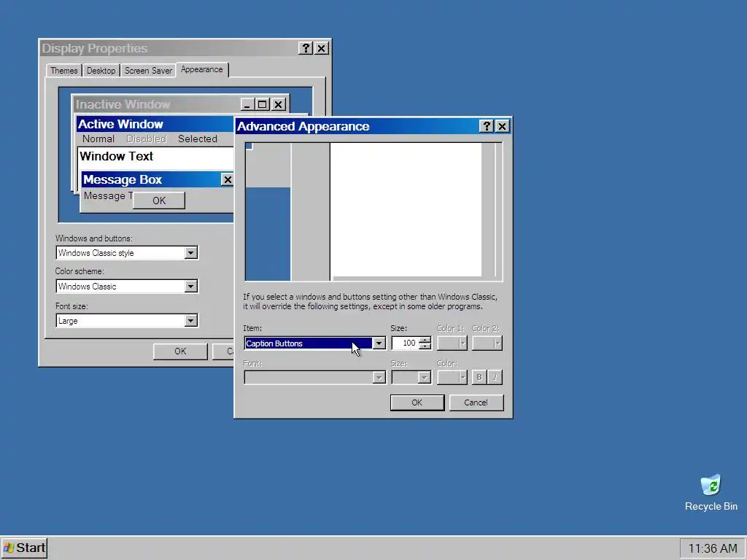Close the Display Properties window
This screenshot has height=560, width=747.
click(x=322, y=48)
